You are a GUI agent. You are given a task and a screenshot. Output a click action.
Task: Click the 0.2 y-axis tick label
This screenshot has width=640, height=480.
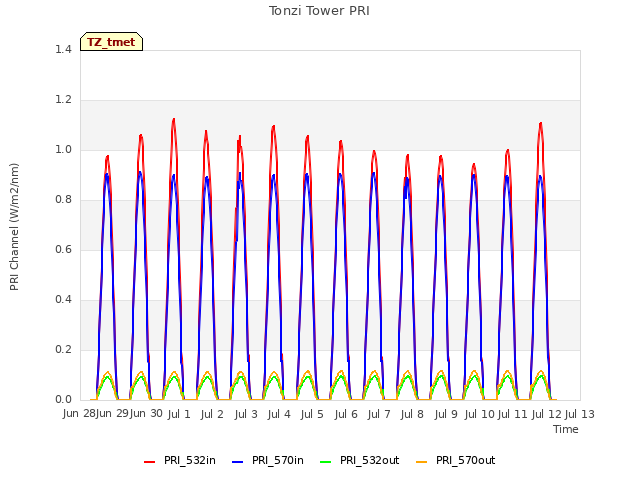click(63, 349)
